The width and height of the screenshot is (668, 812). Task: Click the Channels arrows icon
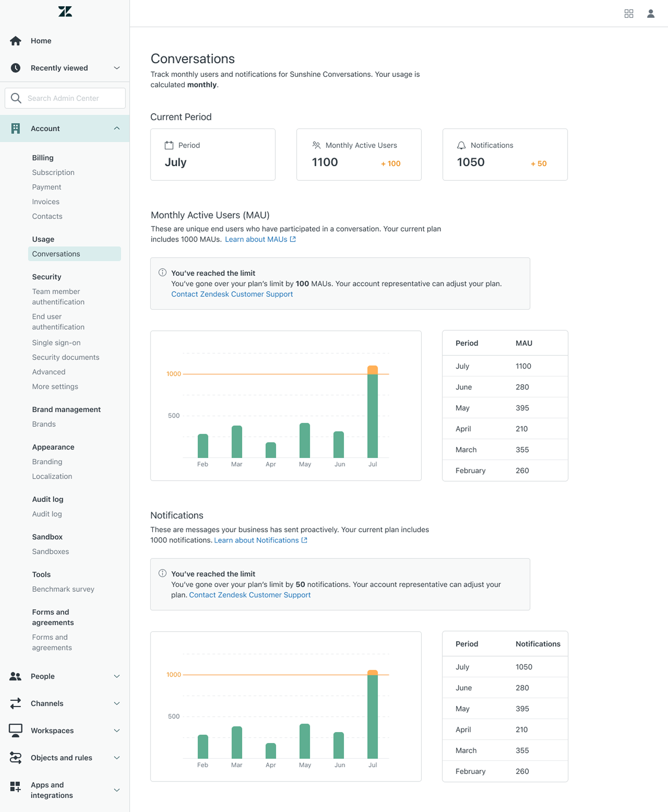16,704
